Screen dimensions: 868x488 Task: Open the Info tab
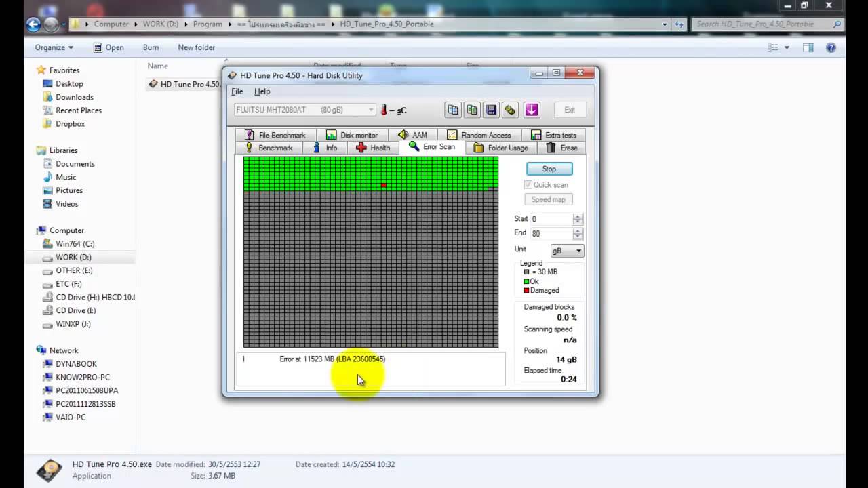tap(324, 148)
